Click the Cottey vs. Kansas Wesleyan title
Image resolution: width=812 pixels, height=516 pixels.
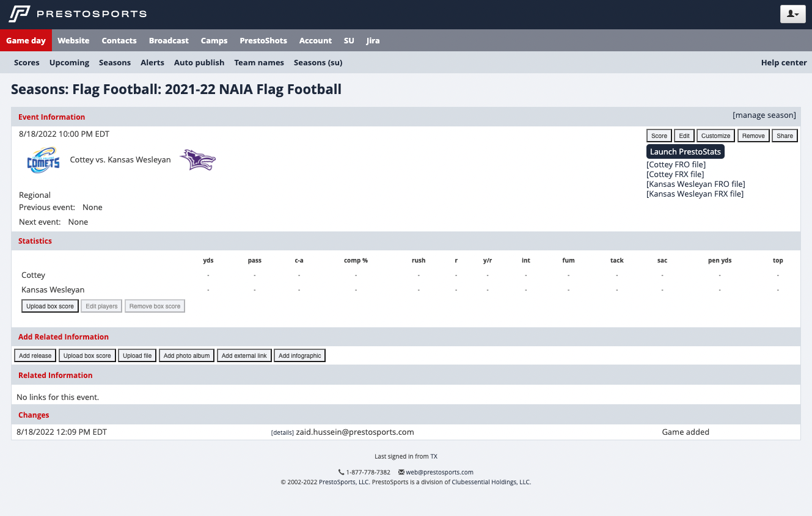pyautogui.click(x=120, y=160)
